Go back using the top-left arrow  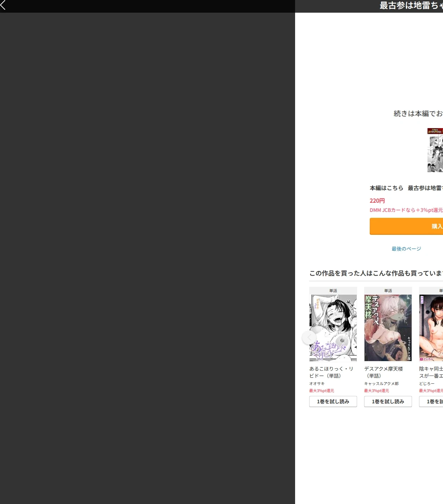click(3, 5)
